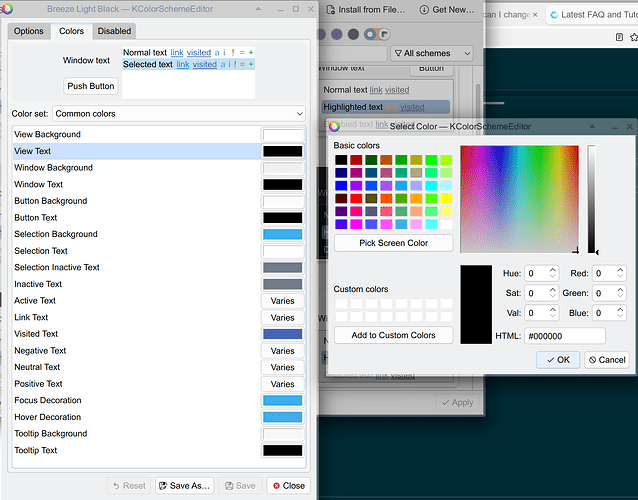The width and height of the screenshot is (638, 500).
Task: Select the black basic color swatch
Action: pyautogui.click(x=341, y=160)
